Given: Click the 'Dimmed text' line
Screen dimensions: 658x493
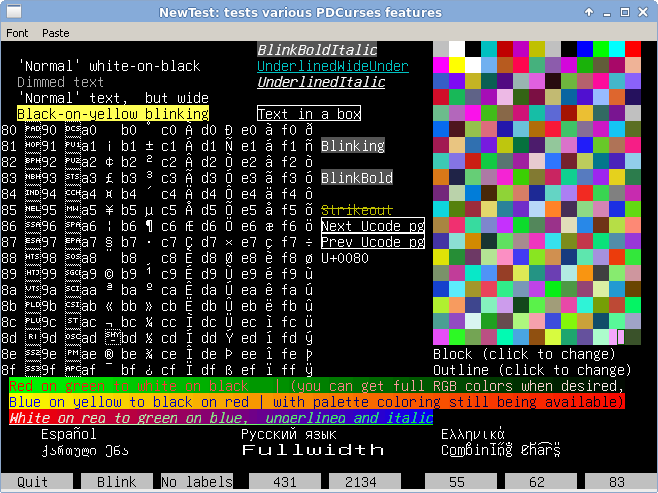Looking at the screenshot, I should tap(60, 82).
